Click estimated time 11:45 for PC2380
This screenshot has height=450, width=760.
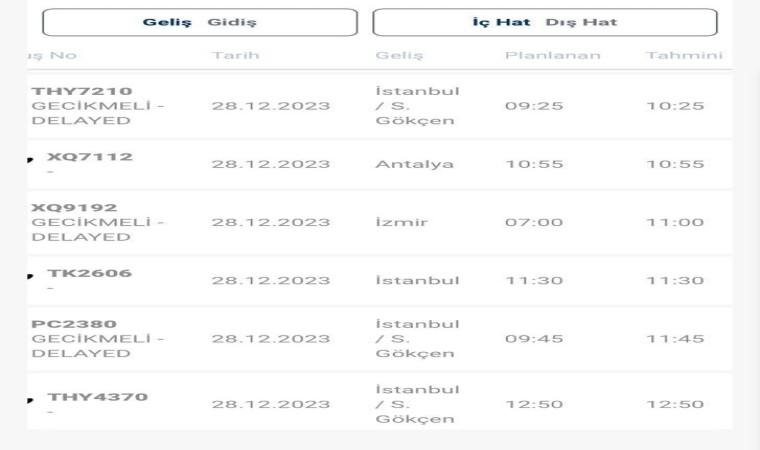[x=675, y=339]
